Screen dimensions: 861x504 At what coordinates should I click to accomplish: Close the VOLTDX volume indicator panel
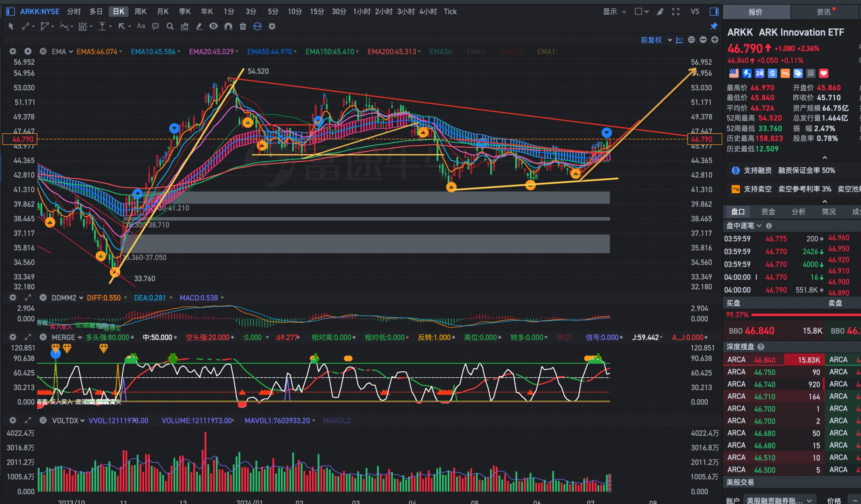pos(43,420)
